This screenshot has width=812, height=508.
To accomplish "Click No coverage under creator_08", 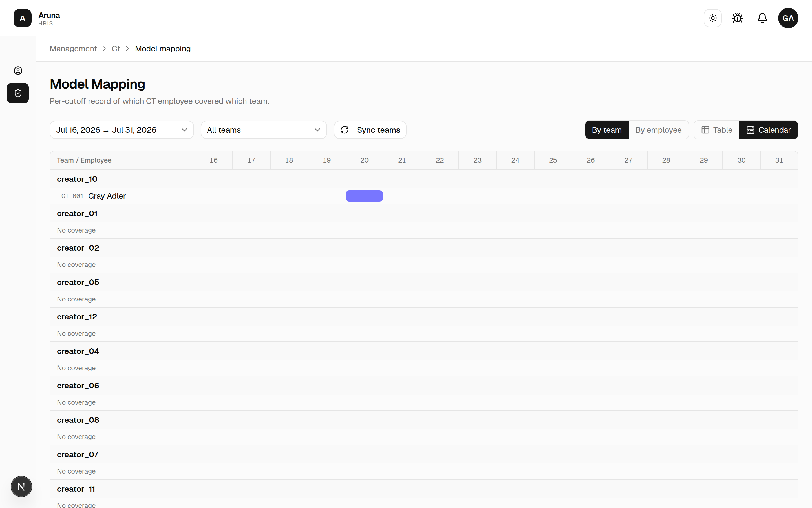I will tap(76, 437).
